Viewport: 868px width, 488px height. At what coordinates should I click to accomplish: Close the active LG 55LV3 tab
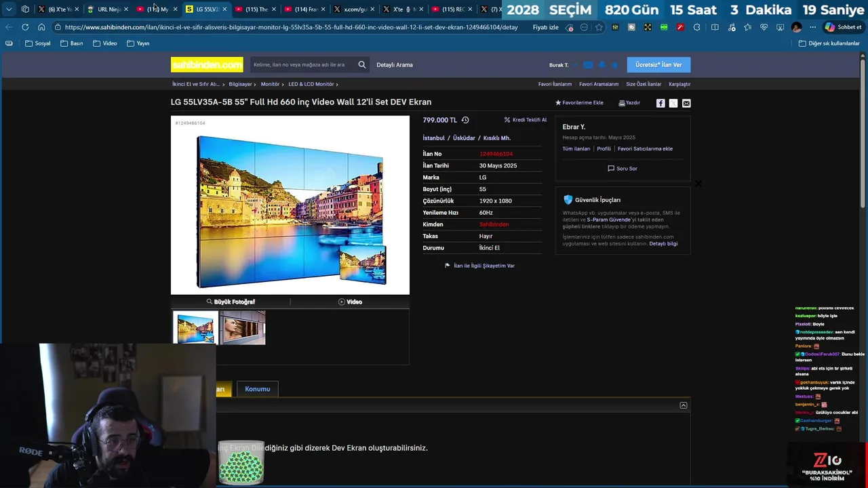[x=224, y=9]
